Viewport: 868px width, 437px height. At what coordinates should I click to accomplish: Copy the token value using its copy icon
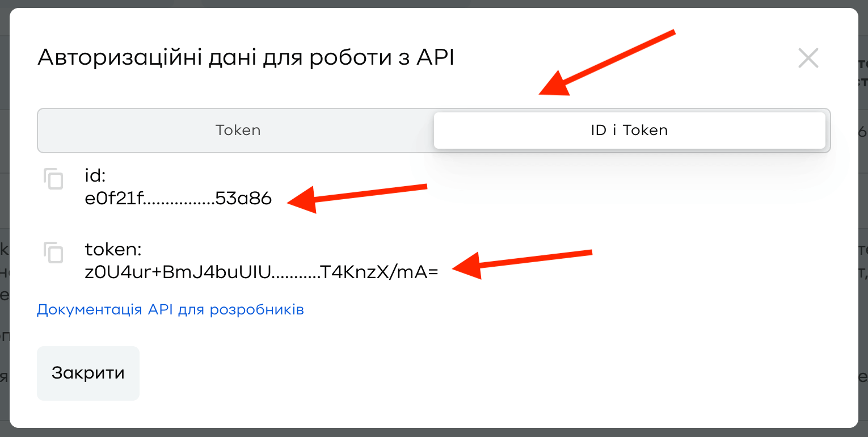pos(54,253)
